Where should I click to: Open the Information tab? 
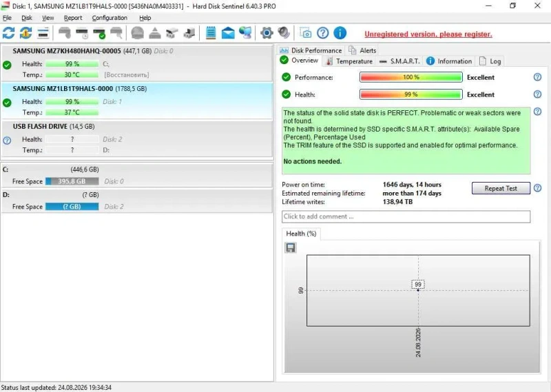coord(449,61)
